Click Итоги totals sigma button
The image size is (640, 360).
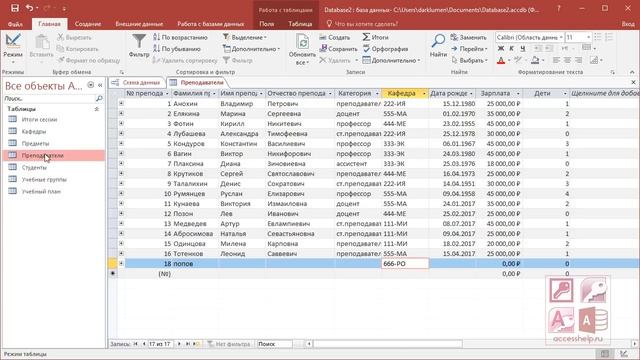(375, 37)
